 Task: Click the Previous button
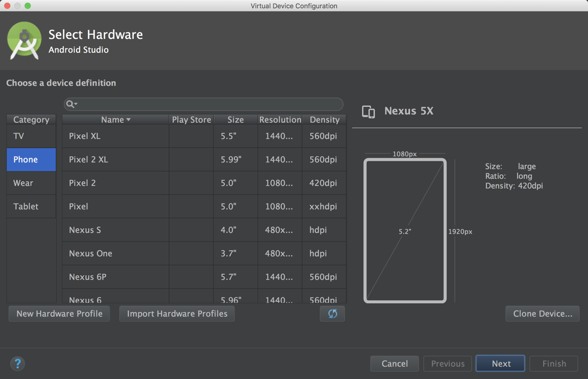coord(448,364)
